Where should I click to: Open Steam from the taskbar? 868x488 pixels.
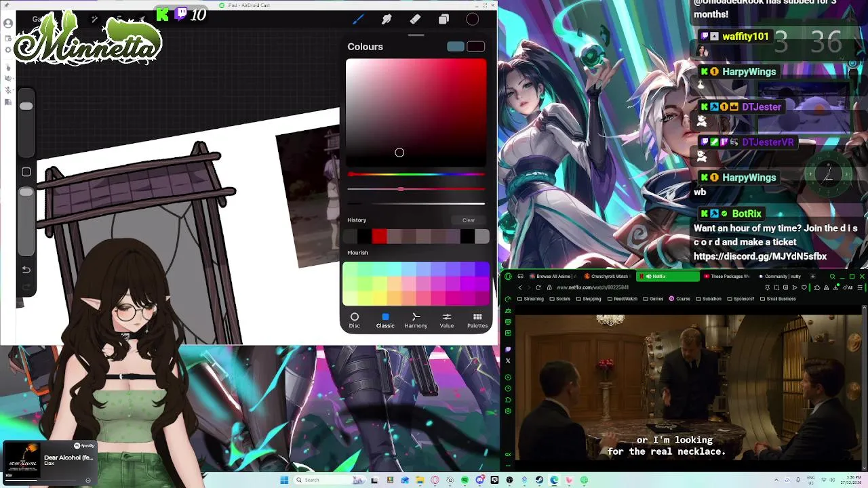pos(539,480)
